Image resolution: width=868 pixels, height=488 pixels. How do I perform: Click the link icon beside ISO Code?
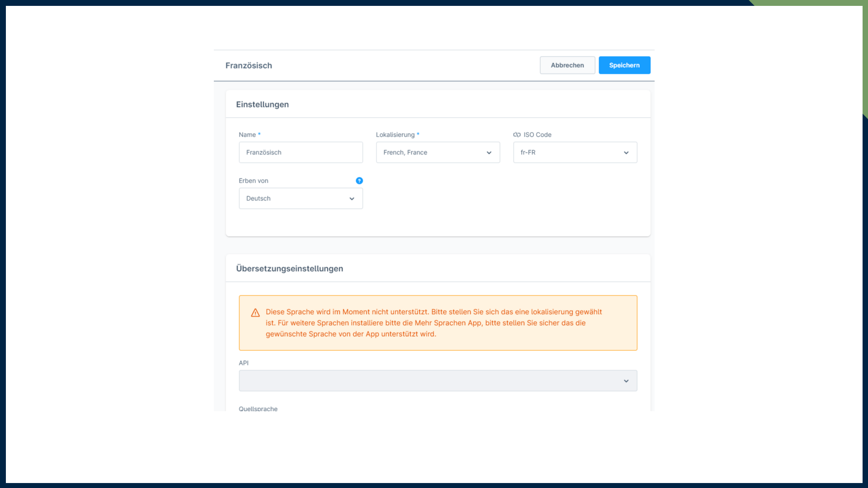[x=517, y=135]
